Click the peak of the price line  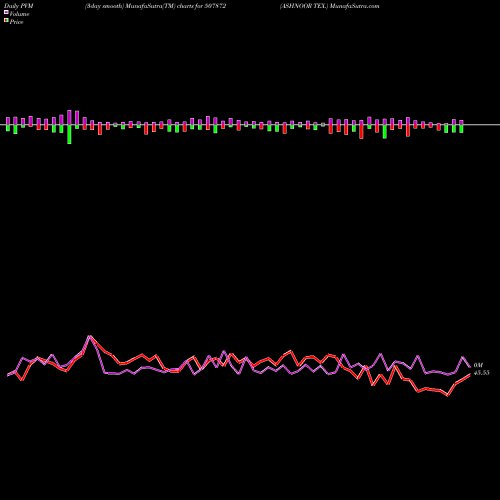coord(89,336)
